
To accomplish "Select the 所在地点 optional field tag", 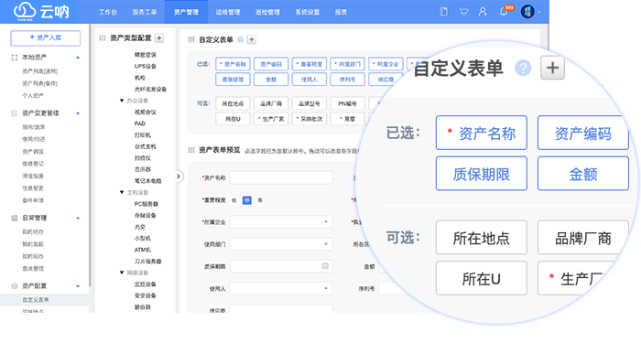I will [233, 103].
